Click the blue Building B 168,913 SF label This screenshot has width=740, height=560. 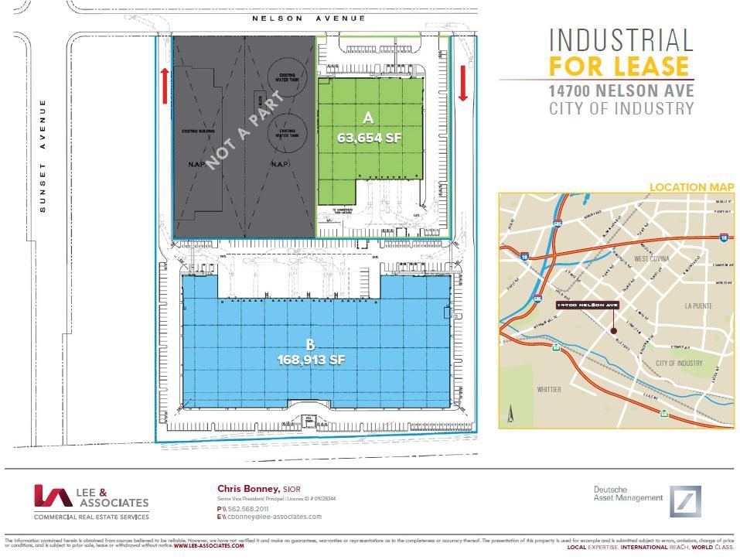(311, 352)
